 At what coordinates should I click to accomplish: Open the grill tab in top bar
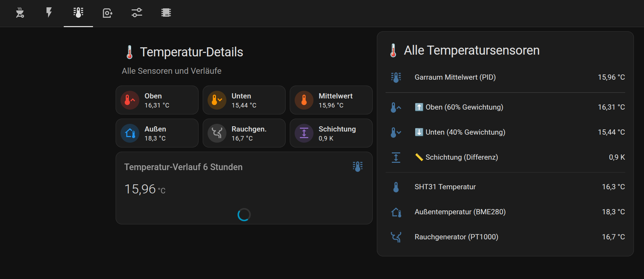(x=20, y=13)
